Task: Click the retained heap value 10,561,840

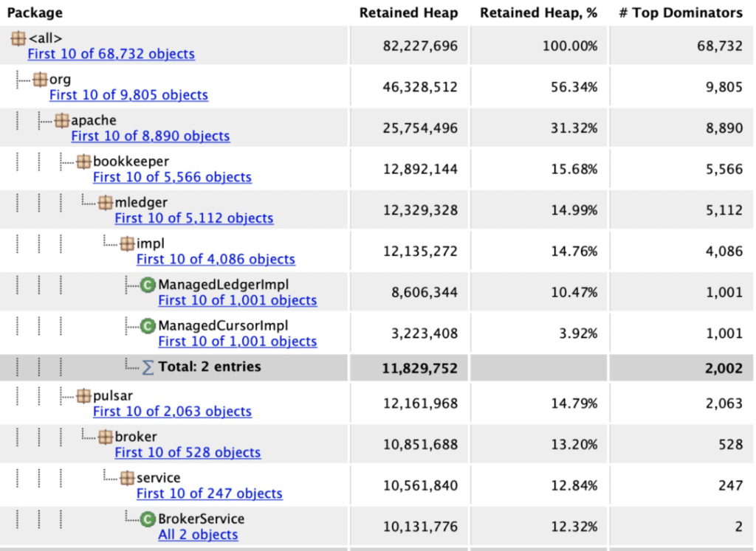Action: [420, 485]
